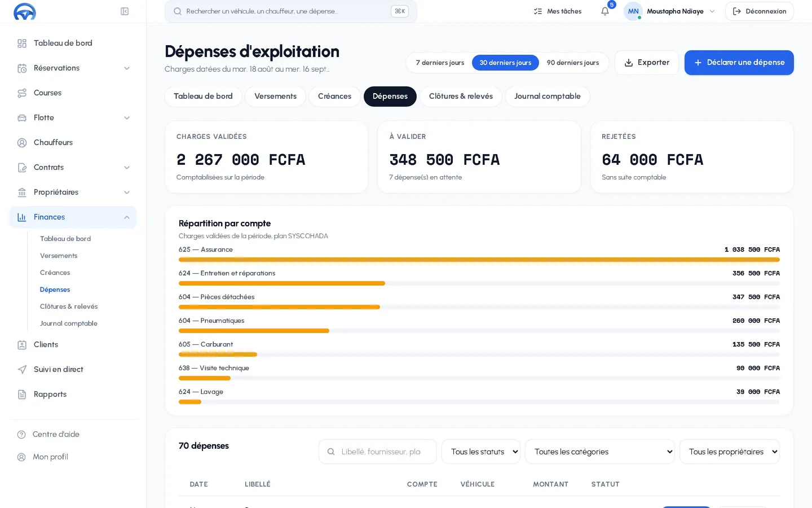This screenshot has height=508, width=812.
Task: Open the Clôtures & relevés tab
Action: [461, 97]
